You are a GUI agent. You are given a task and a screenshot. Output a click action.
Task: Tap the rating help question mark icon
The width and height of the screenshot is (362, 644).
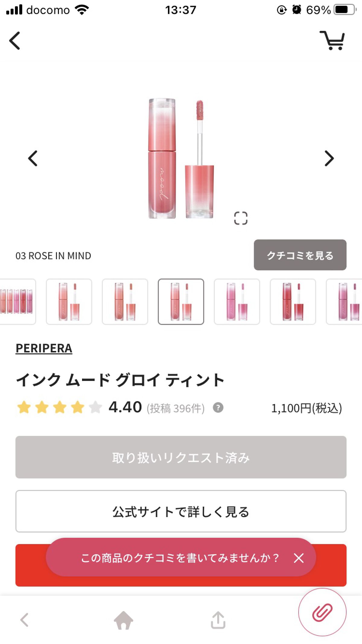tap(218, 408)
